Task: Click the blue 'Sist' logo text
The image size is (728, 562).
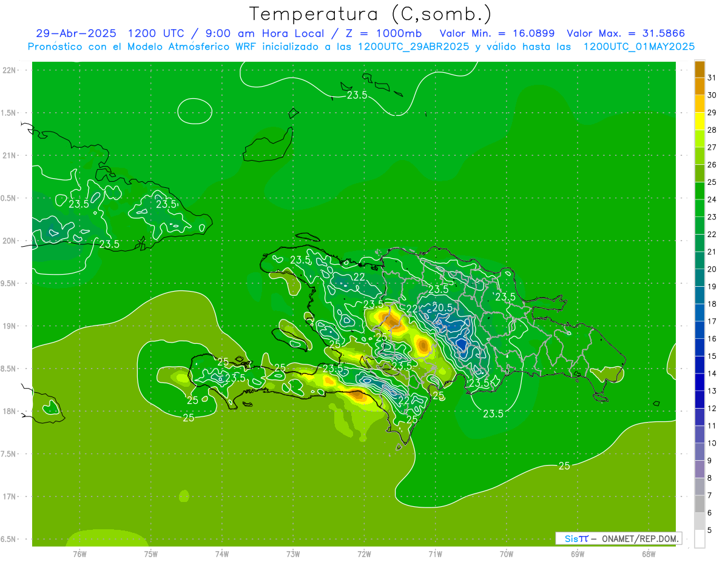Action: [x=576, y=538]
